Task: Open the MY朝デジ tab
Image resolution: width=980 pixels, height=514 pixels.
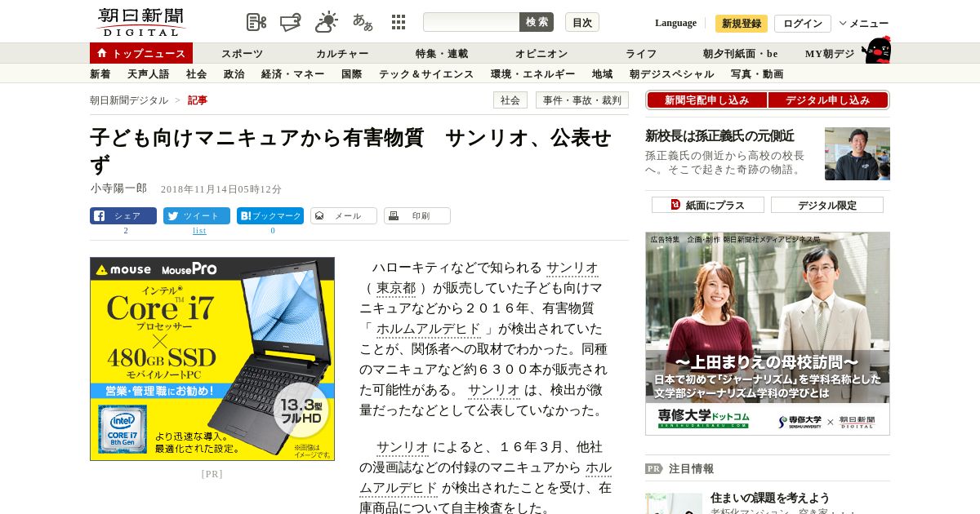Action: [x=830, y=53]
